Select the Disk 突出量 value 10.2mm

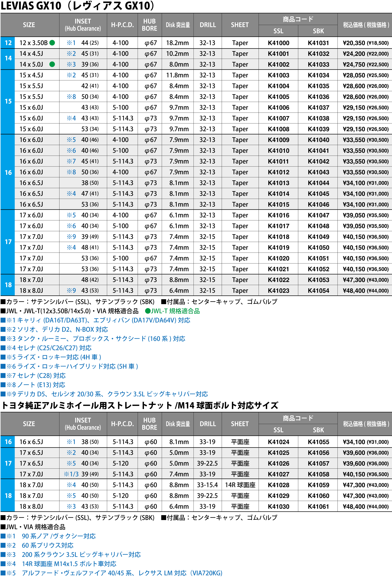coord(177,54)
